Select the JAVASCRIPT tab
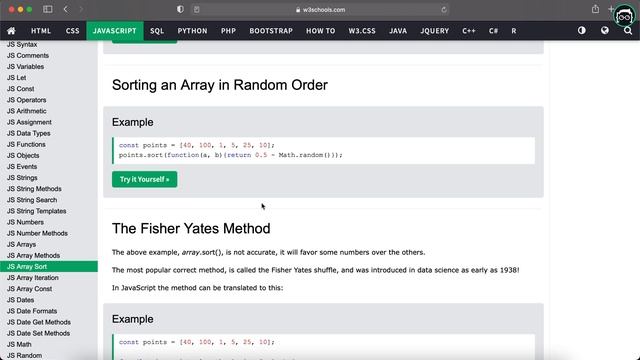 115,31
